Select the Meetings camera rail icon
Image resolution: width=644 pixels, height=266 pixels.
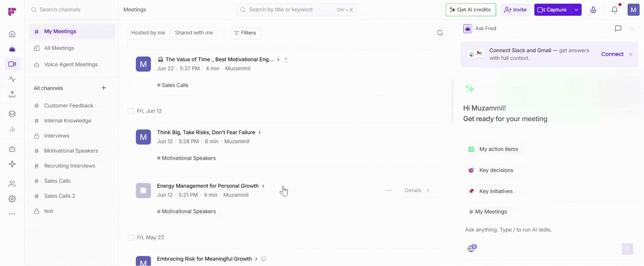(12, 64)
